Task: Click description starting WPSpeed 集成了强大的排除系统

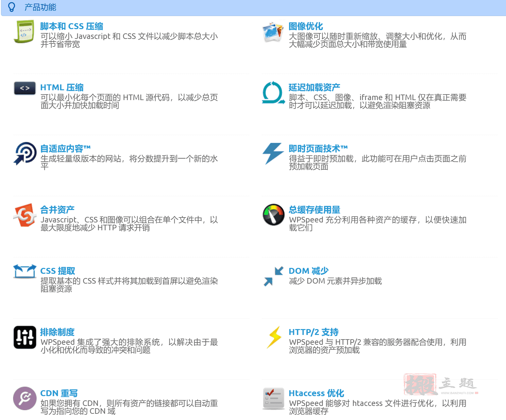Action: click(129, 346)
